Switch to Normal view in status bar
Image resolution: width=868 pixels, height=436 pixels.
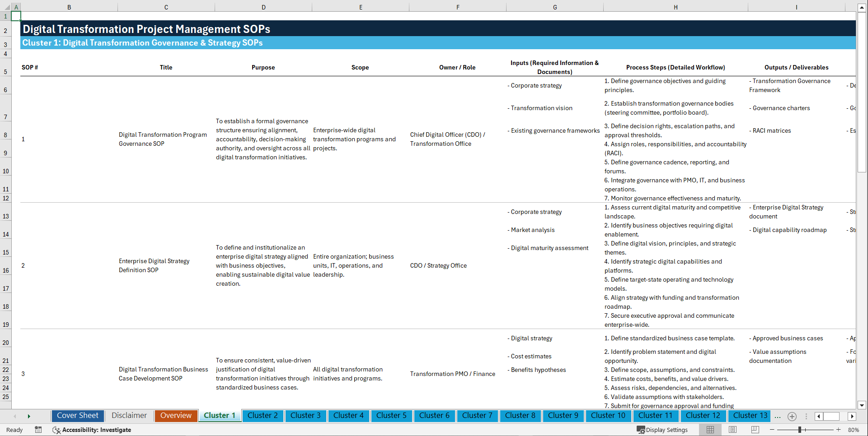click(710, 430)
